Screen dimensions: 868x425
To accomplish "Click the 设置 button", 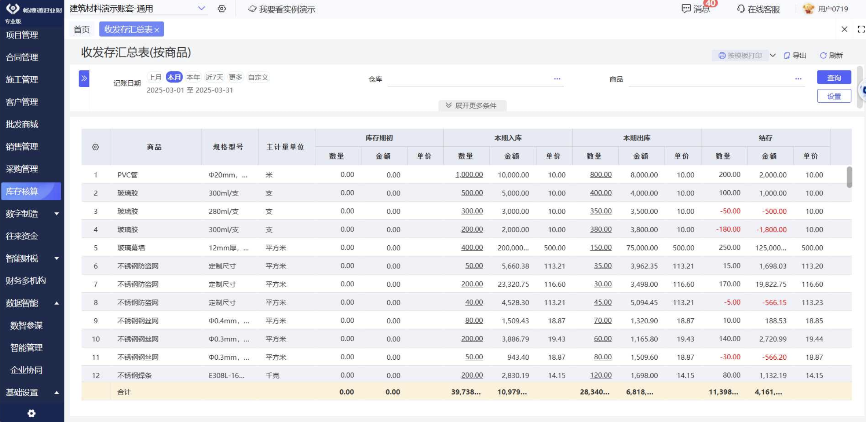I will point(834,97).
